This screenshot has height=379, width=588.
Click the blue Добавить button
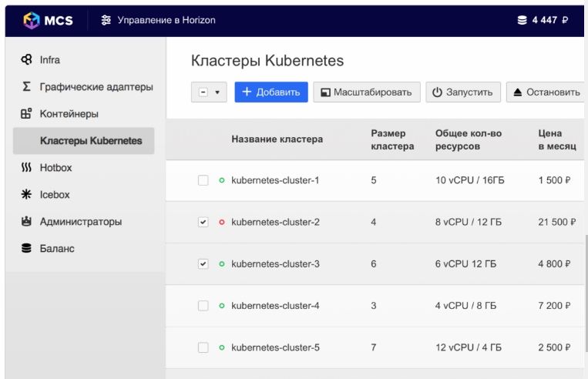coord(271,92)
